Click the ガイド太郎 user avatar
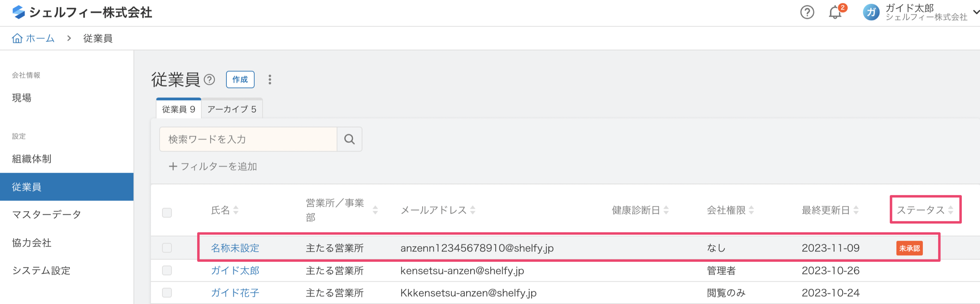980x304 pixels. click(871, 12)
